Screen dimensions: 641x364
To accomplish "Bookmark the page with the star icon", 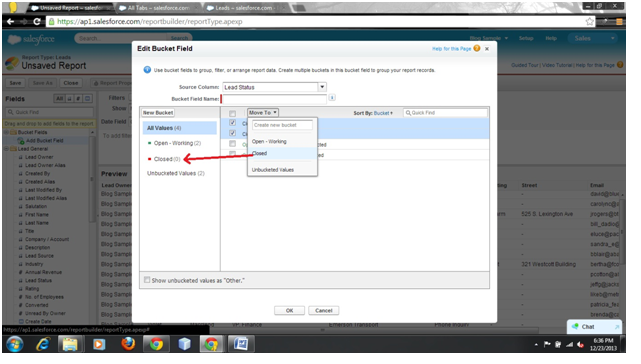I will point(589,22).
